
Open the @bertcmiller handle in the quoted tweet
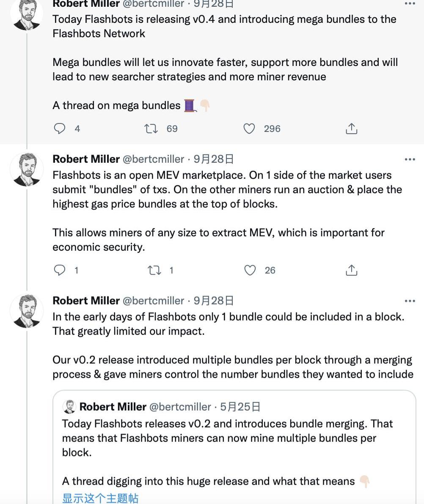point(180,407)
